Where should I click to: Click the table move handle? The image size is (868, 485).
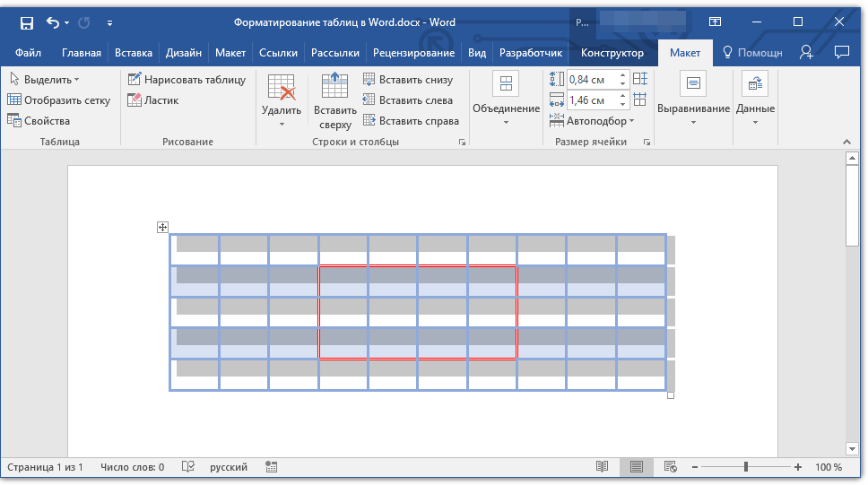[x=163, y=228]
